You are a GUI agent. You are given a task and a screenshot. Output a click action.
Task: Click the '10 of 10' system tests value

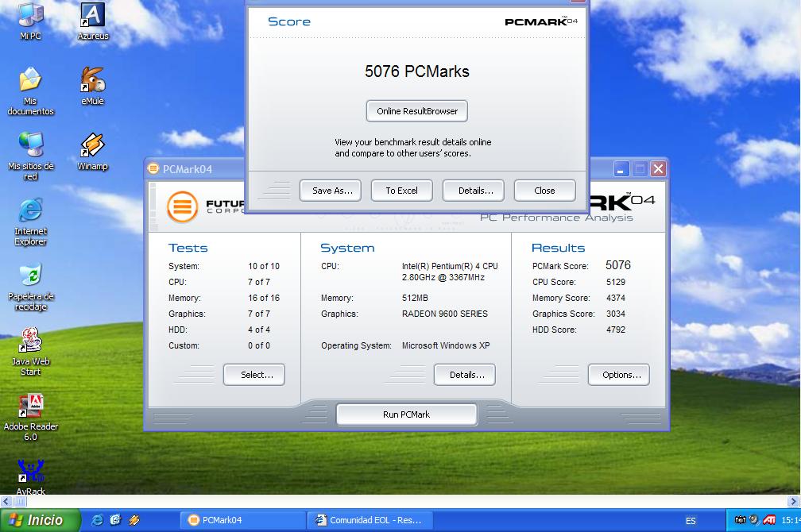coord(264,266)
